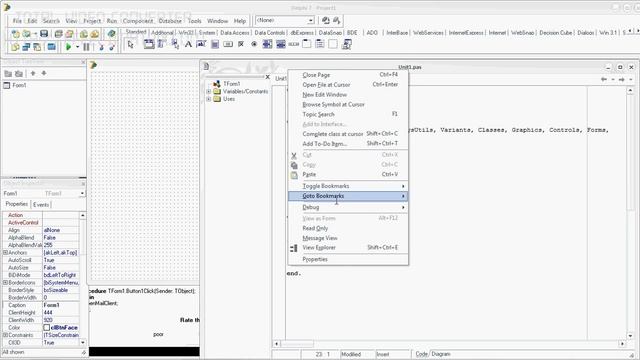Switch to the Data Access palette tab
This screenshot has height=360, width=640.
(235, 33)
